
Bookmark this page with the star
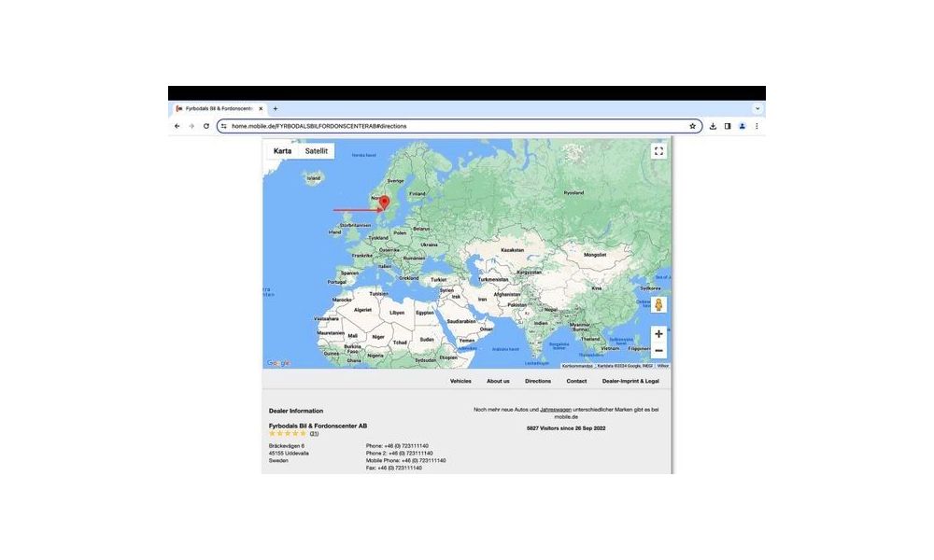692,126
